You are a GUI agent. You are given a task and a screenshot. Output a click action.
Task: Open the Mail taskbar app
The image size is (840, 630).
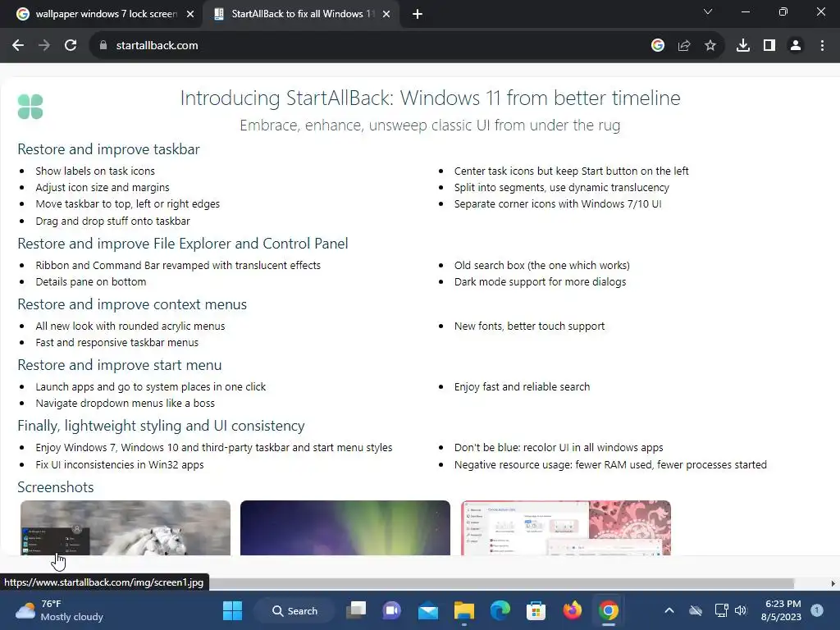pyautogui.click(x=428, y=610)
